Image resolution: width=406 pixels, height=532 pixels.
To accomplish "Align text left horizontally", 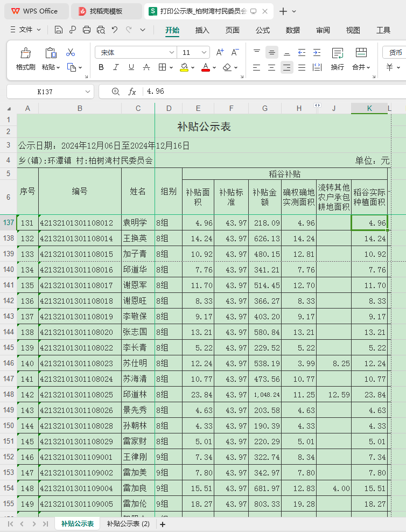I will pyautogui.click(x=257, y=67).
